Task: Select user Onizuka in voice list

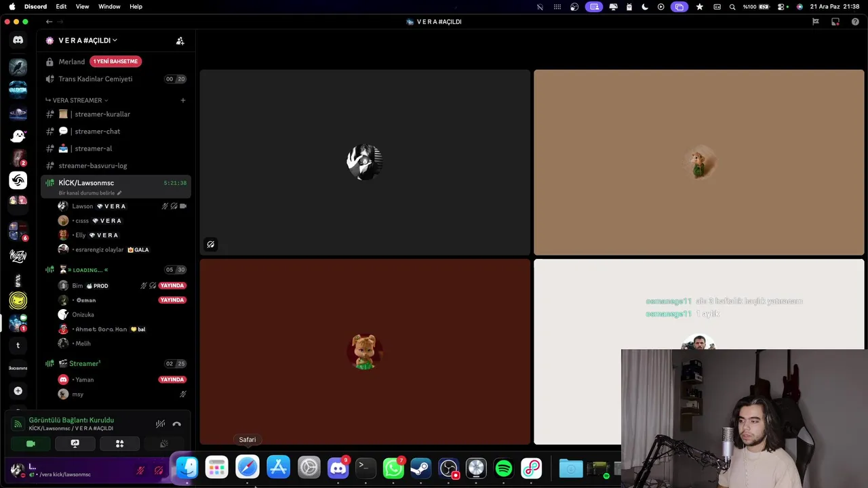Action: [122, 314]
